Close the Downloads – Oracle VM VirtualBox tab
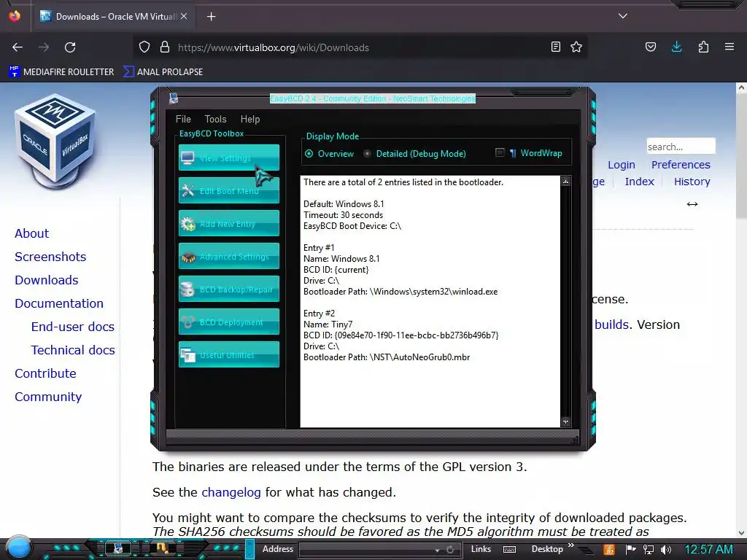This screenshot has height=560, width=747. (x=184, y=16)
